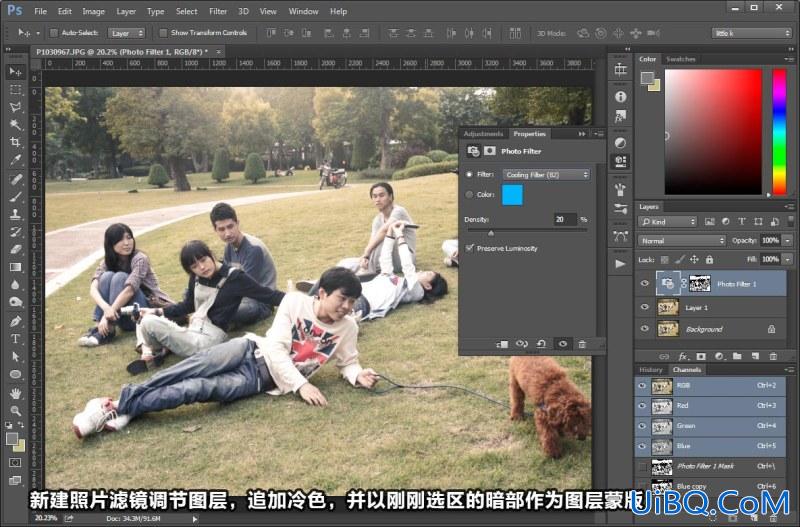Collapse the Properties panel with double arrows
Screen dimensions: 800x527
(582, 134)
